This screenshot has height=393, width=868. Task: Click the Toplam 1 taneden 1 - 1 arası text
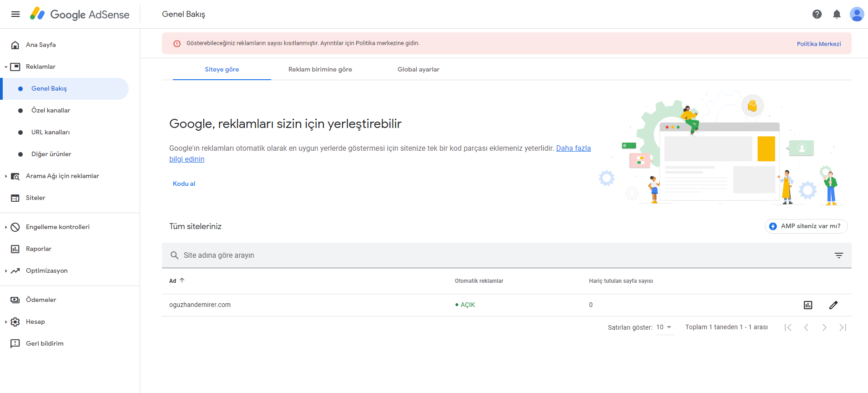727,327
